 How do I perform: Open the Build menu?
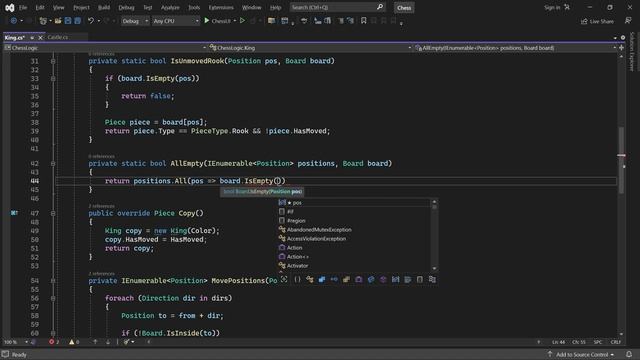click(104, 7)
